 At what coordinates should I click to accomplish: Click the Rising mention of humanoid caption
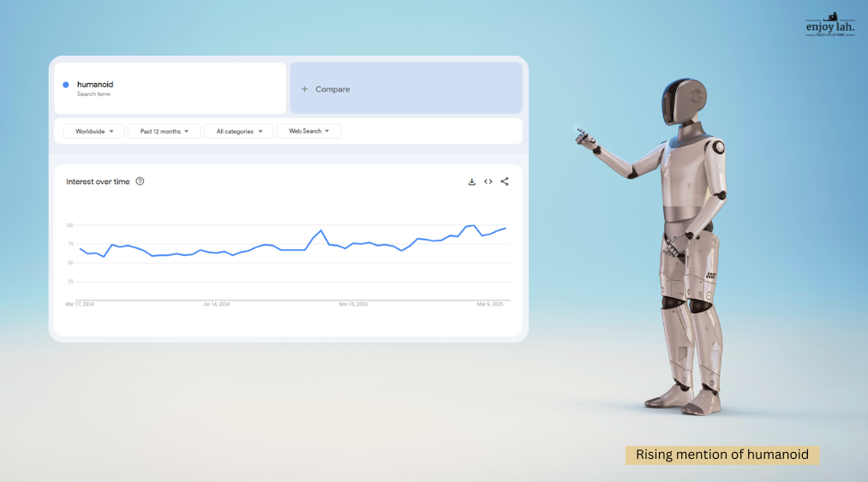point(722,455)
